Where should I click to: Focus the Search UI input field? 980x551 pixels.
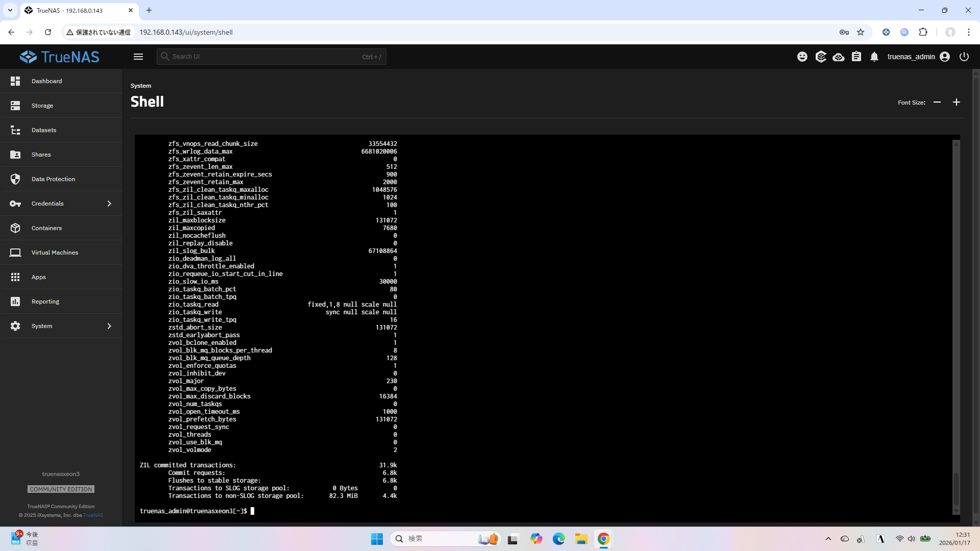click(x=265, y=57)
